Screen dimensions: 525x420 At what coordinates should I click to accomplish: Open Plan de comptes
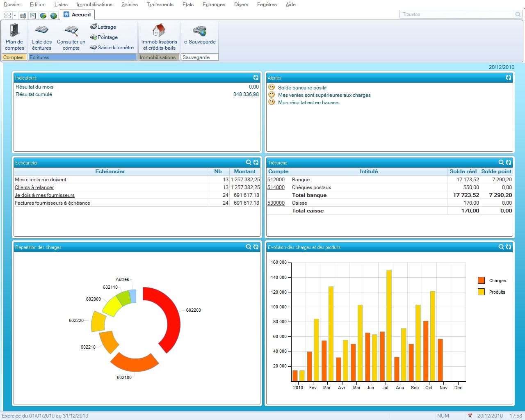click(x=14, y=37)
